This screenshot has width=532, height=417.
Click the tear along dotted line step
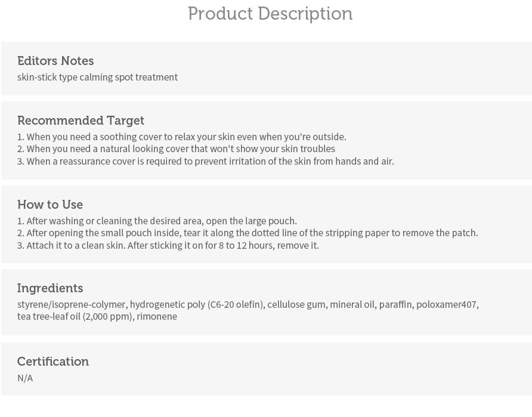pyautogui.click(x=248, y=233)
